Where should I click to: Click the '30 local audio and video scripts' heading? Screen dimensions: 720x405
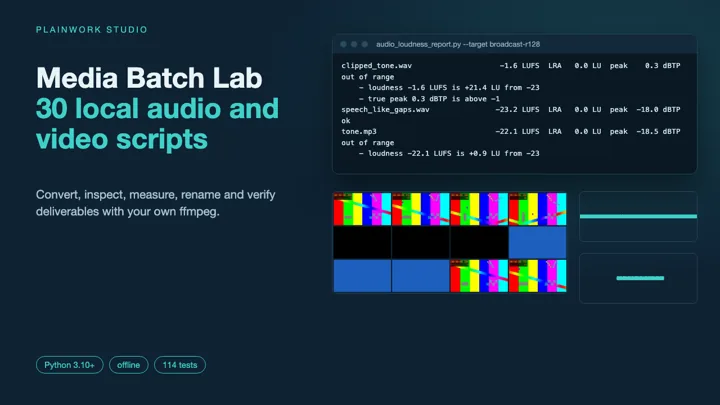(157, 123)
